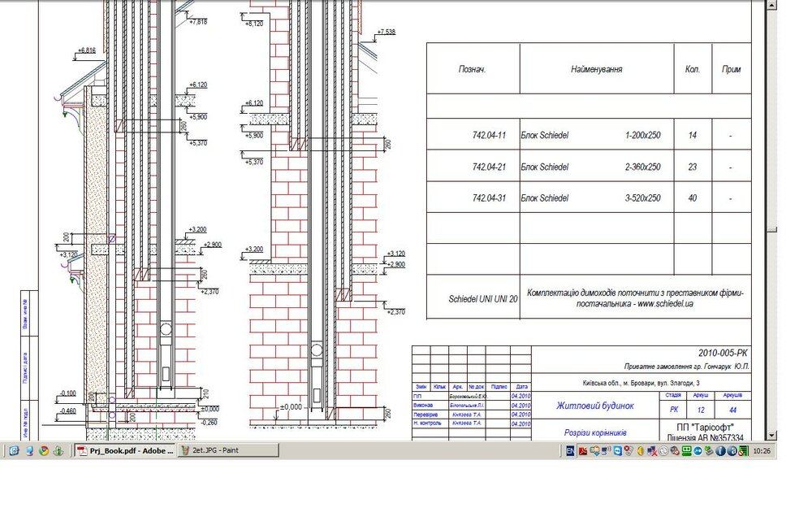The width and height of the screenshot is (812, 508).
Task: Click the green robot-face tray icon
Action: click(687, 451)
